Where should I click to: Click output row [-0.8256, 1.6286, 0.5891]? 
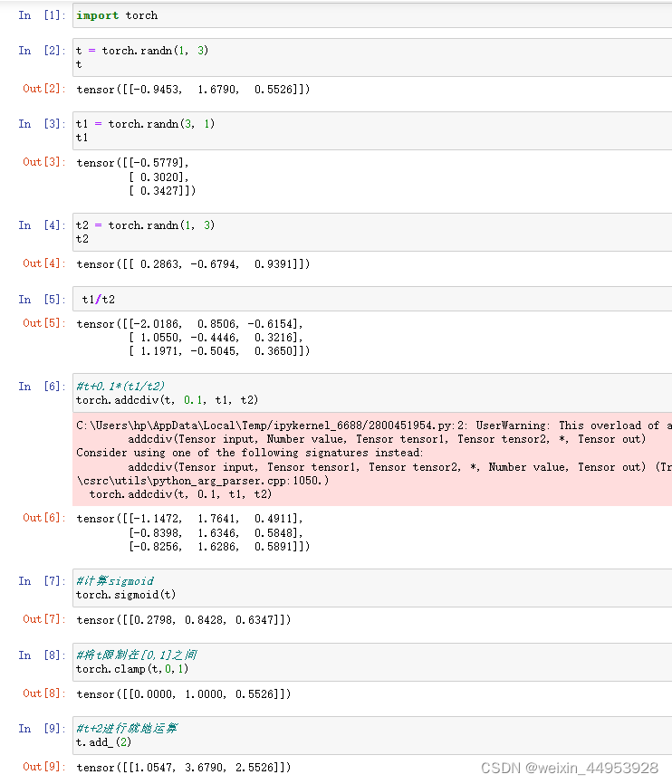[219, 547]
